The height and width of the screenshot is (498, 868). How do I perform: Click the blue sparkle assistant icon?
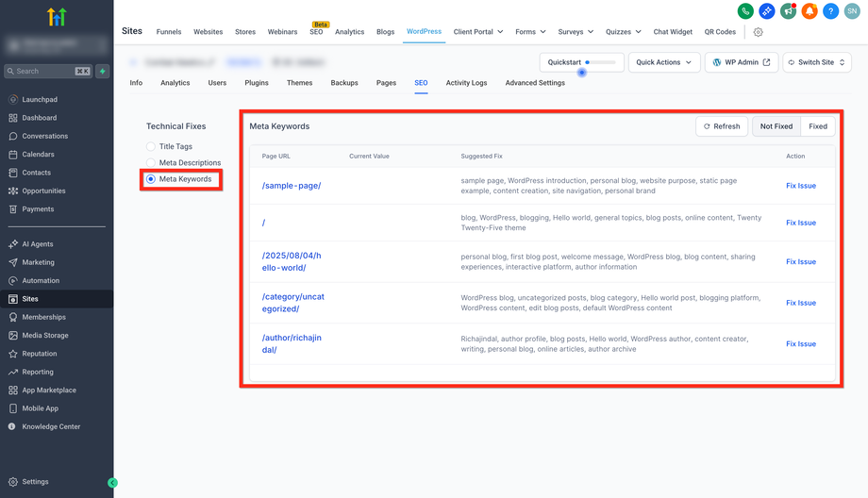(x=767, y=11)
